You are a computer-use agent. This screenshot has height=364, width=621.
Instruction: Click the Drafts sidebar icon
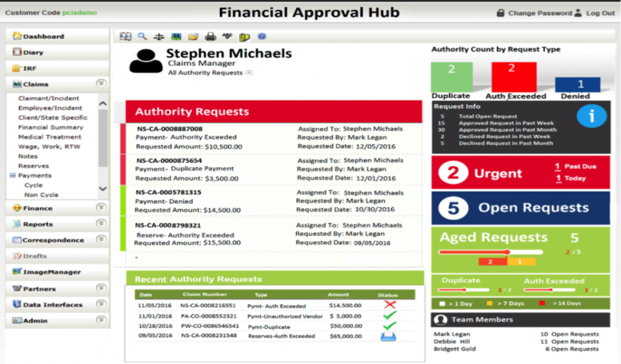[17, 256]
